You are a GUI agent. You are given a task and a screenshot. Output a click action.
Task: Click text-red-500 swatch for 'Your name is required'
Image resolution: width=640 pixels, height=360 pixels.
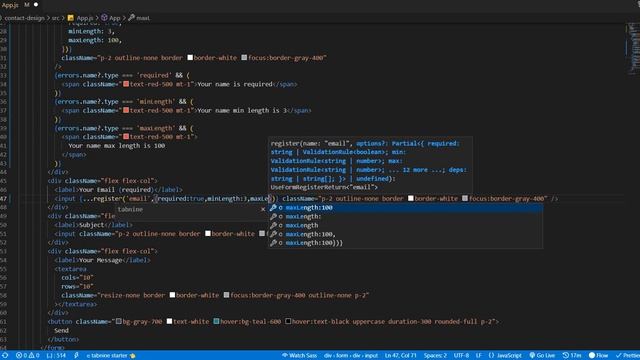pos(126,84)
